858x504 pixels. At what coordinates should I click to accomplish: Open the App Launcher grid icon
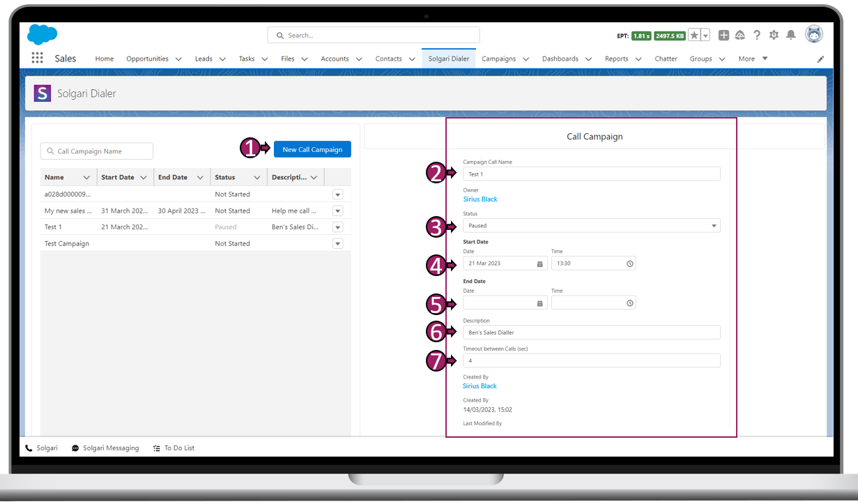pyautogui.click(x=37, y=59)
